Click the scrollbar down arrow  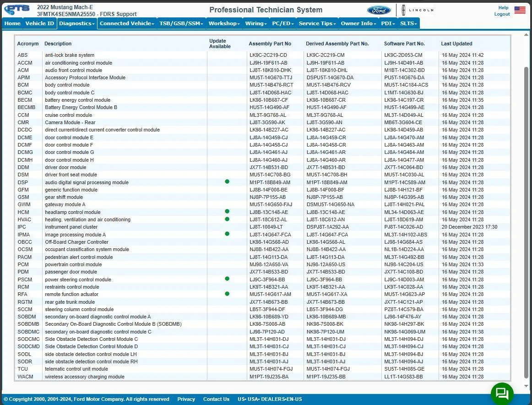coord(526,386)
